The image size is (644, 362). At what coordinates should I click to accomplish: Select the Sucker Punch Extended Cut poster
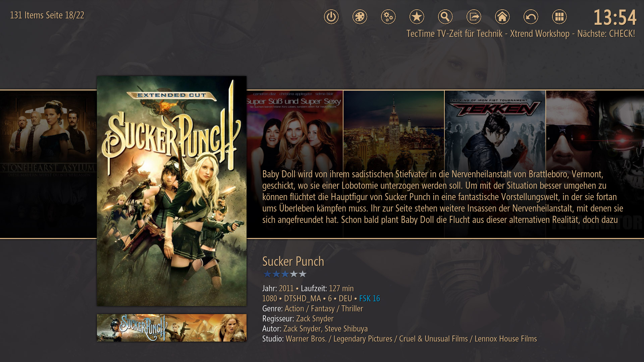pyautogui.click(x=172, y=191)
